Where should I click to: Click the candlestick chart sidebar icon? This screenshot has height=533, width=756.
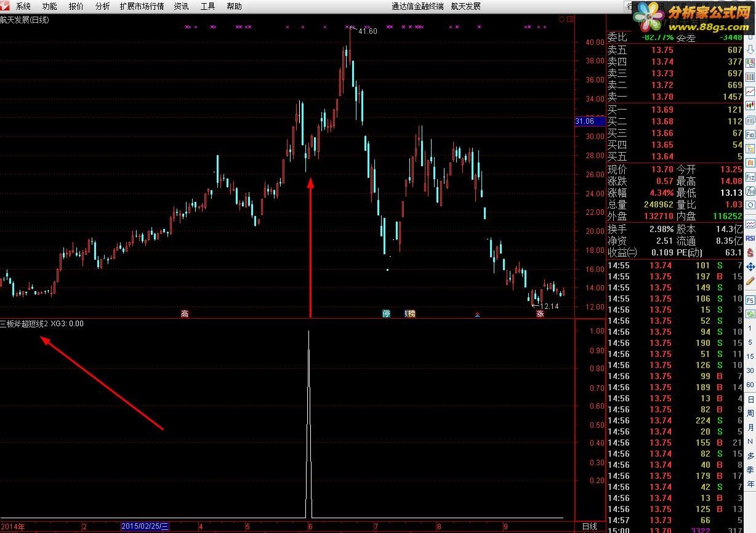[750, 105]
